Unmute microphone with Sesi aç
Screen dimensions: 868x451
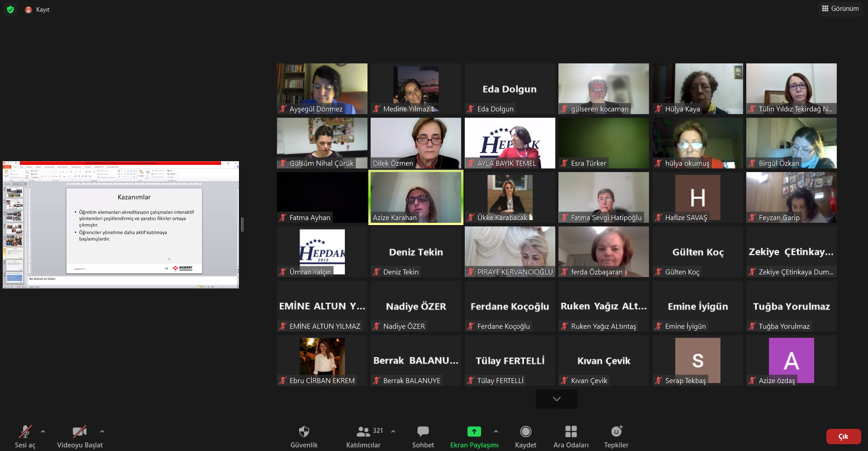click(x=25, y=432)
